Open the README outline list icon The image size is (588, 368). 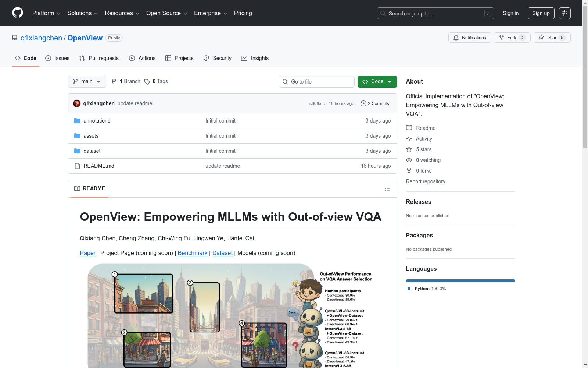point(387,189)
